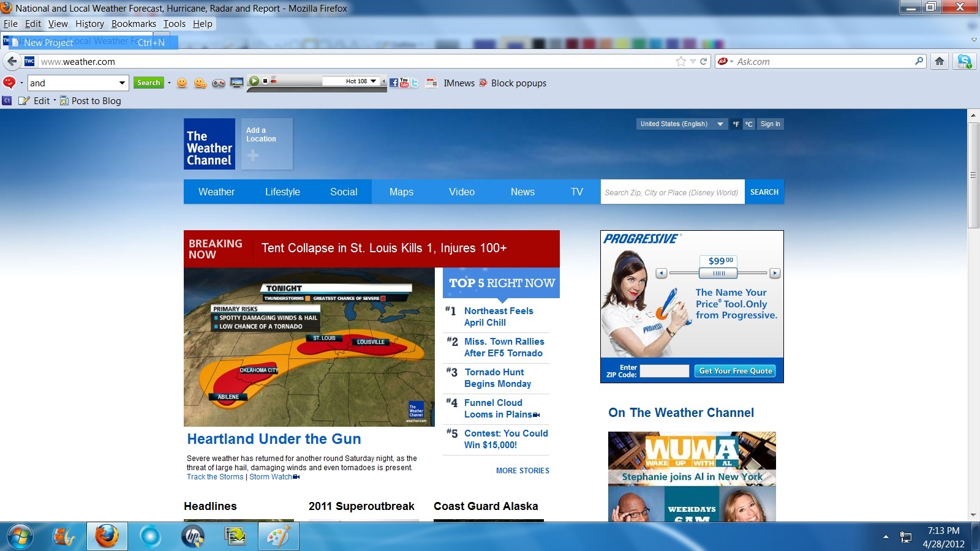Expand the toolbar search box dropdown arrow
The width and height of the screenshot is (980, 551).
[122, 83]
